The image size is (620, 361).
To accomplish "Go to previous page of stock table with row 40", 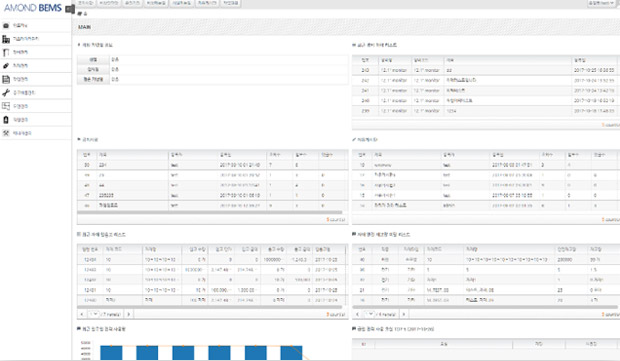I will [x=357, y=314].
